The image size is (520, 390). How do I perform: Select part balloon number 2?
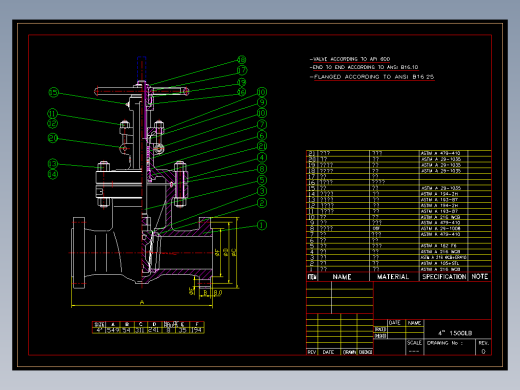[262, 203]
